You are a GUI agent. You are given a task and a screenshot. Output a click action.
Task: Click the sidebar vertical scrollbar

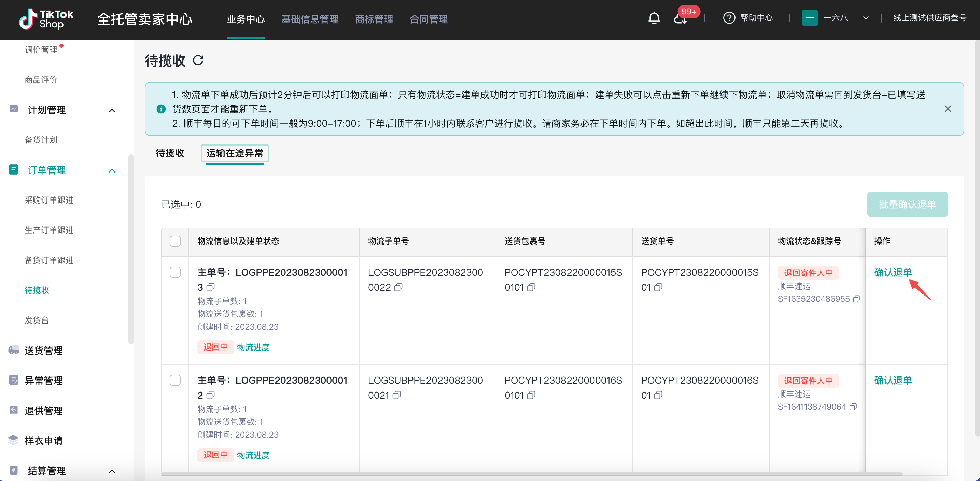(131, 249)
